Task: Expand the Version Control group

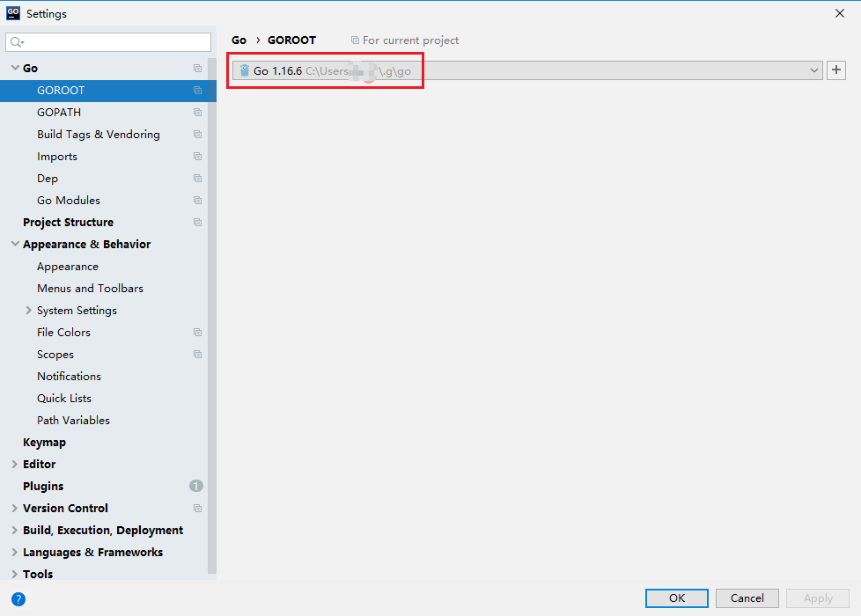Action: (15, 508)
